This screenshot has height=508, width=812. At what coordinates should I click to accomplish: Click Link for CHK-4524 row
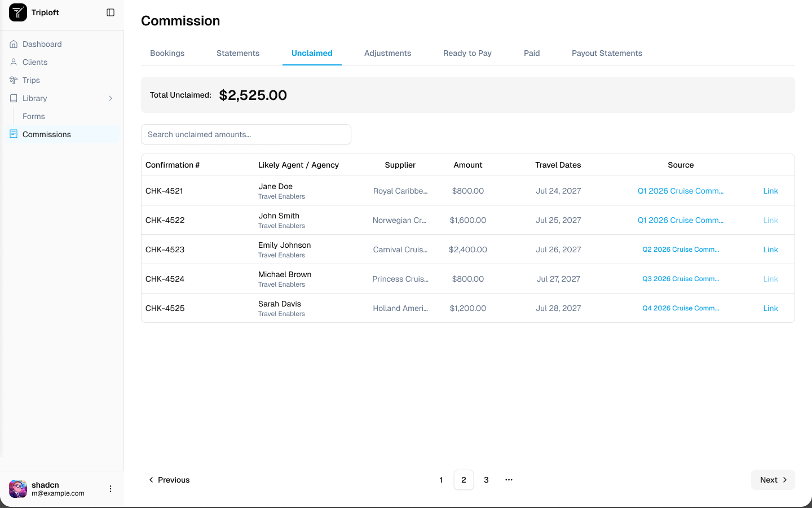click(x=770, y=279)
